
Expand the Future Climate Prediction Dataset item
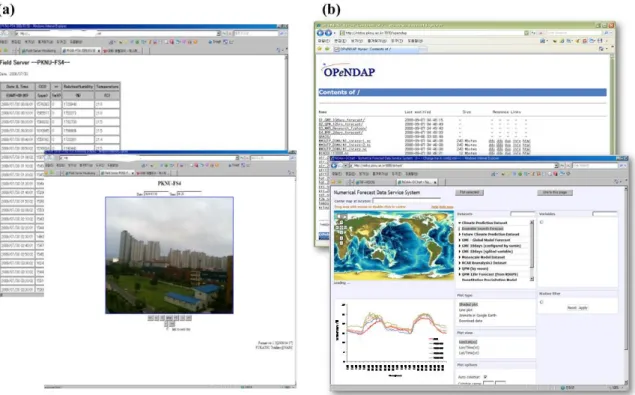[460, 234]
